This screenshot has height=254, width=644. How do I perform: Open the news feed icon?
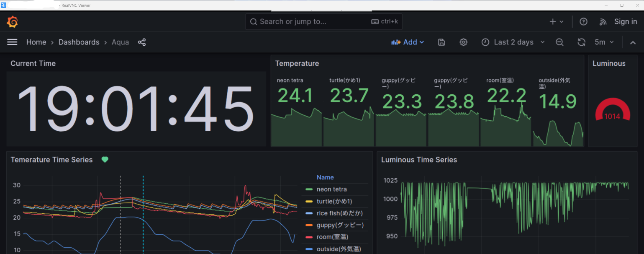[603, 22]
